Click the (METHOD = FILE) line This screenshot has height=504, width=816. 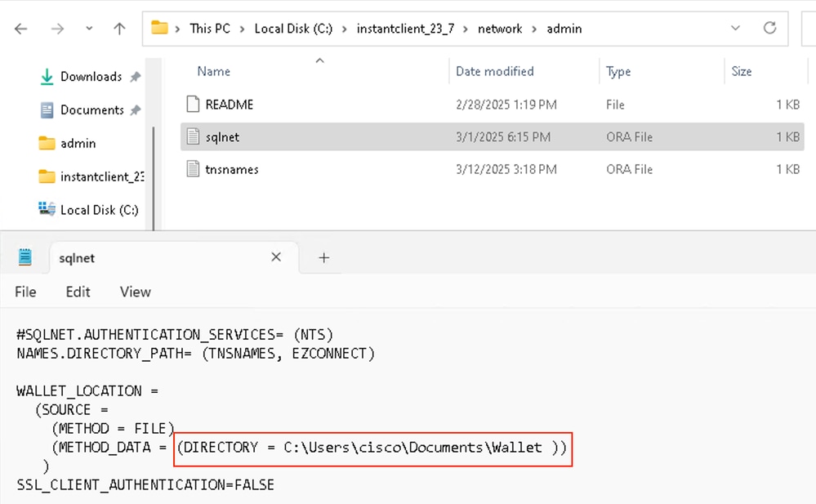click(x=113, y=429)
